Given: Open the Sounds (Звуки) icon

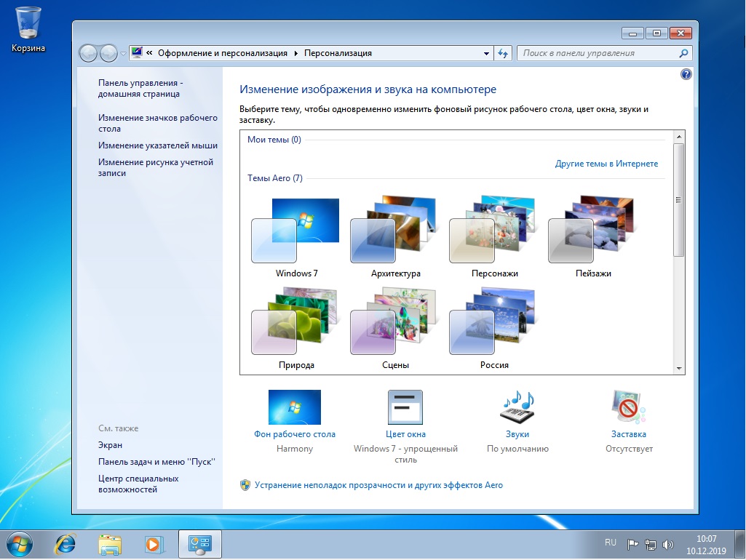Looking at the screenshot, I should [517, 408].
